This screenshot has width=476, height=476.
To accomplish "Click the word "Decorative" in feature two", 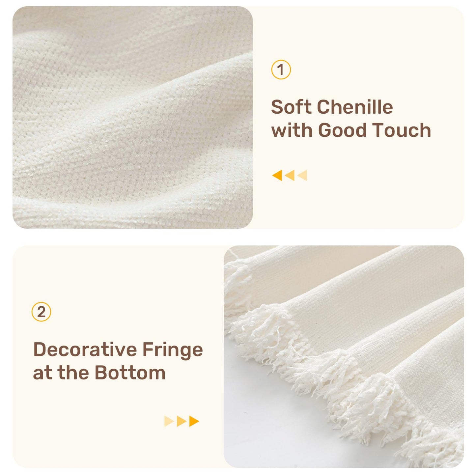I will point(85,350).
